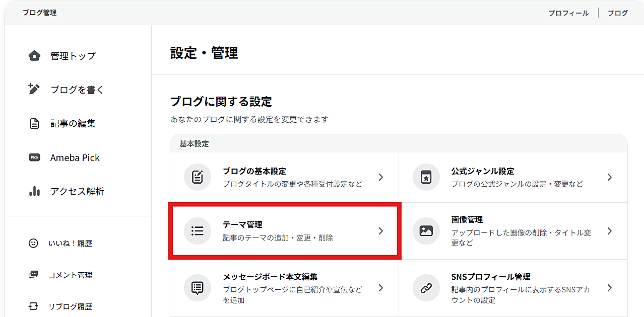
Task: Click the speech bubble icon for コメント管理
Action: [33, 275]
